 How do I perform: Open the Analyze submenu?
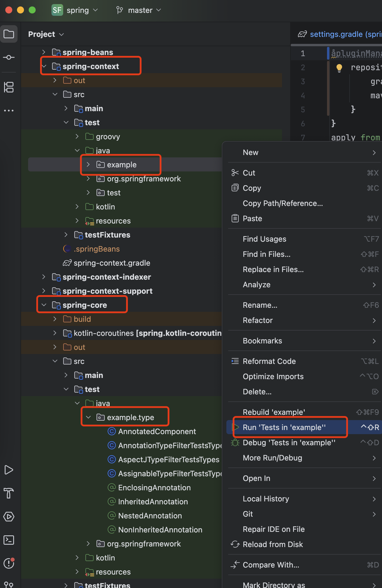pos(304,285)
